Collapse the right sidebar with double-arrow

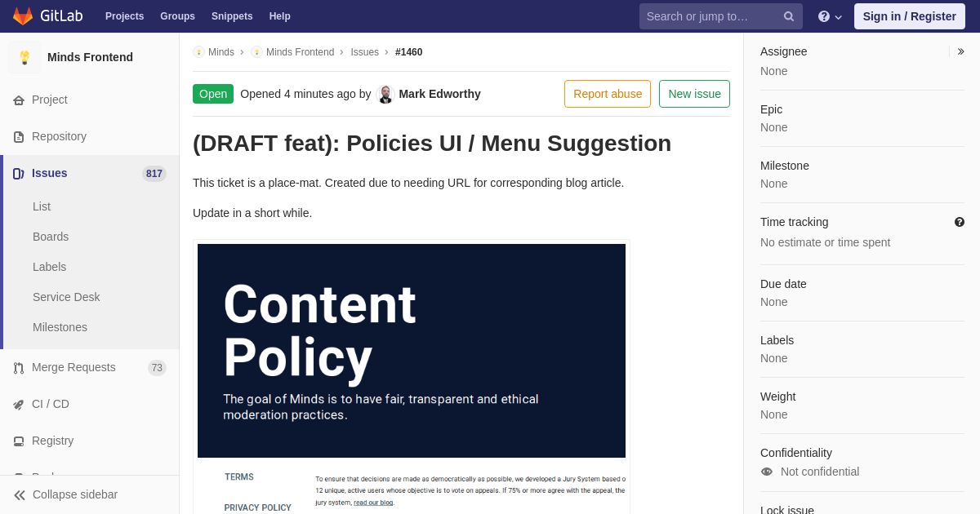960,51
